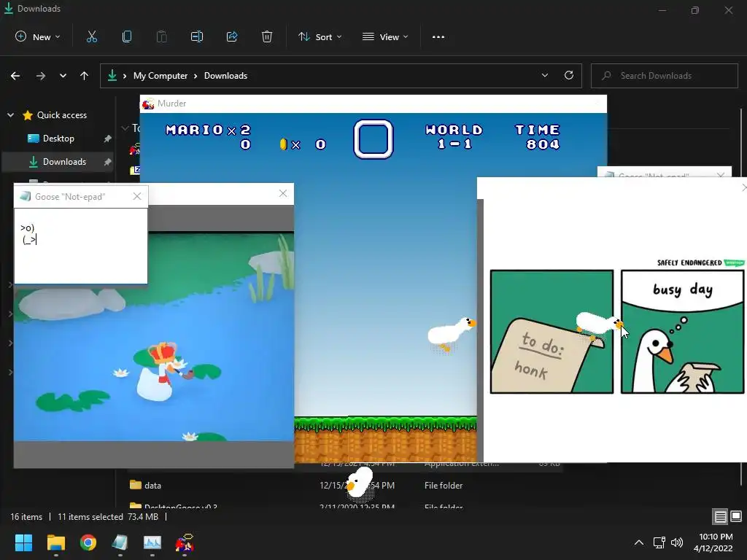The width and height of the screenshot is (747, 560).
Task: Go back with the Back arrow
Action: pyautogui.click(x=15, y=76)
